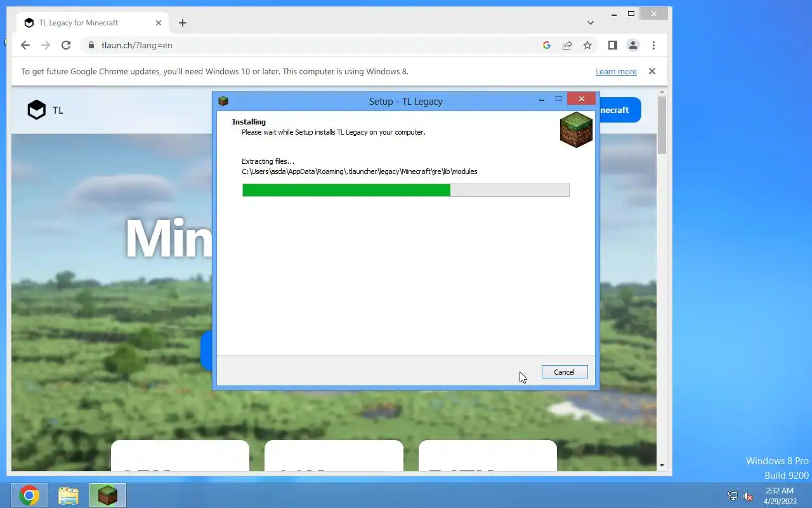The height and width of the screenshot is (508, 812).
Task: Click the vertical scrollbar thumb in Chrome
Action: tap(662, 125)
